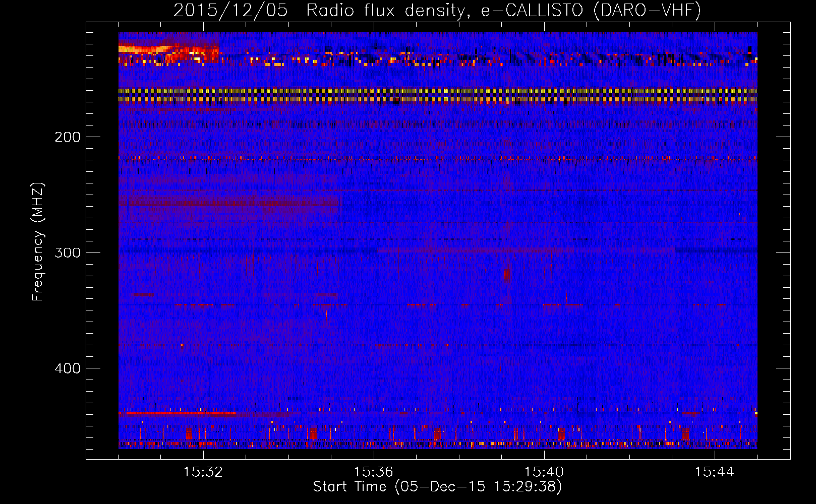The height and width of the screenshot is (504, 816).
Task: Click the 15:36 time tick label
Action: 374,472
